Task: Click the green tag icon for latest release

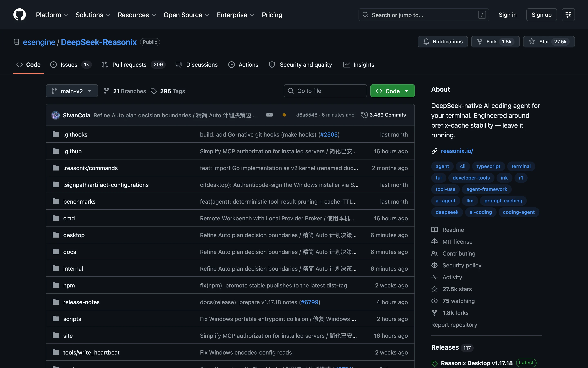Action: click(434, 363)
